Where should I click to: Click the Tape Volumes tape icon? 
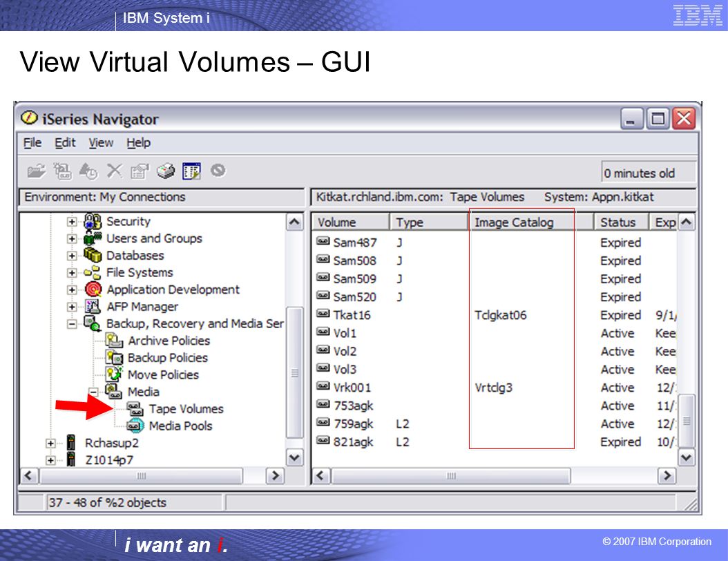pyautogui.click(x=135, y=409)
